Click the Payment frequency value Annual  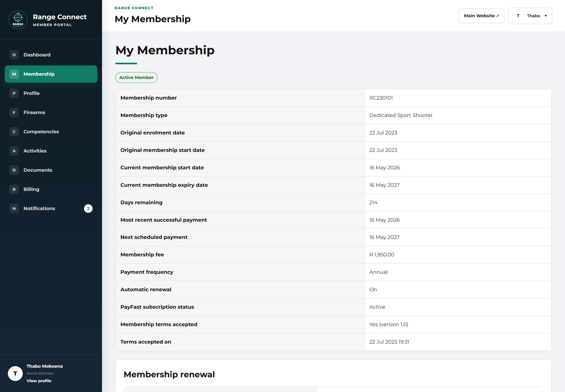378,272
